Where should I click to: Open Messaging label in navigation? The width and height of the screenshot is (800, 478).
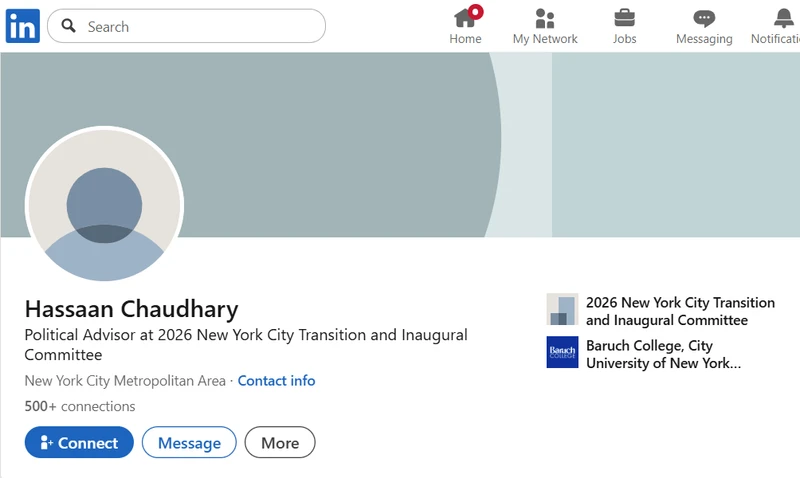(x=704, y=39)
